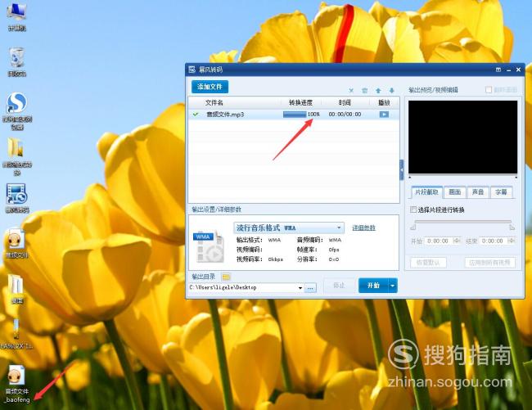Viewport: 532px width, 410px height.
Task: Open the picture folder icon below Sogou shortcut
Action: point(16,157)
